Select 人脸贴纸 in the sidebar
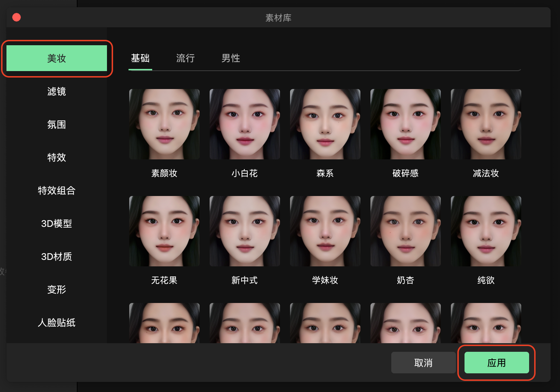The image size is (560, 392). point(57,323)
